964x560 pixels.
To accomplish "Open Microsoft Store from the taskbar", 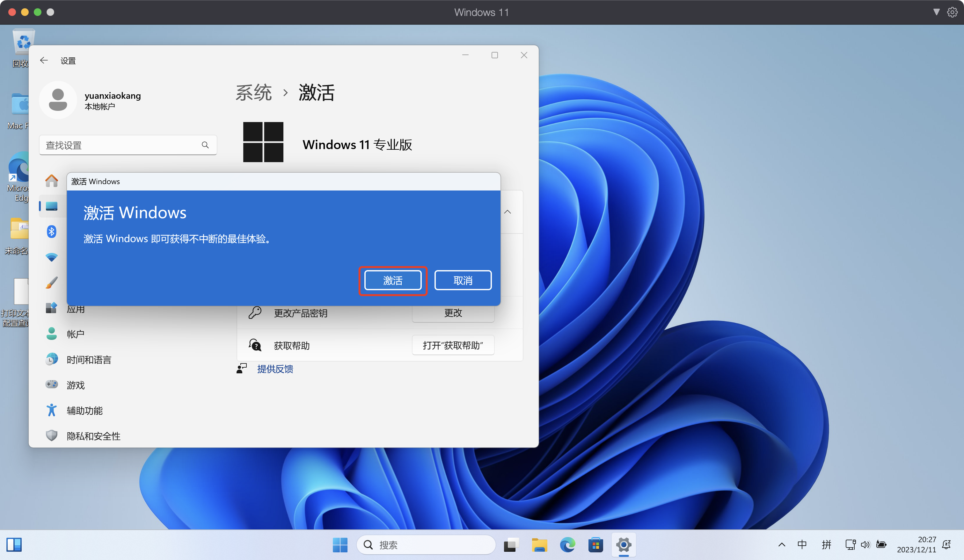I will pos(595,545).
